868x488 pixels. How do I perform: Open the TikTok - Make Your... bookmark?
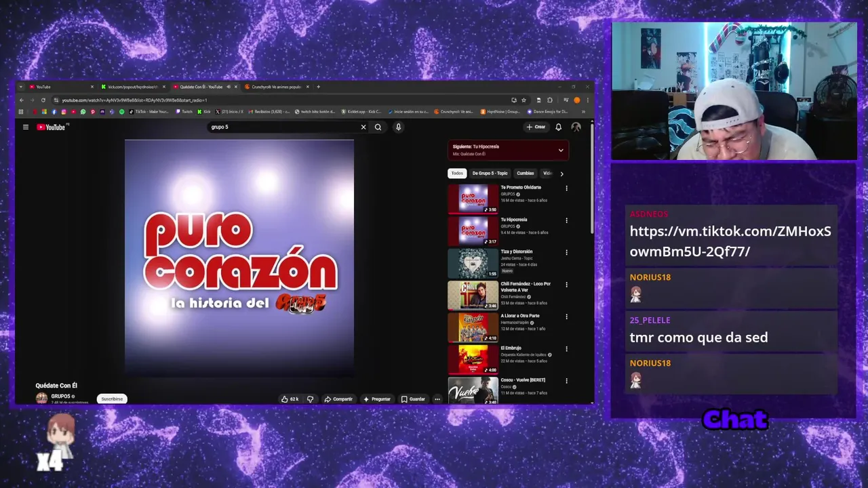(149, 112)
